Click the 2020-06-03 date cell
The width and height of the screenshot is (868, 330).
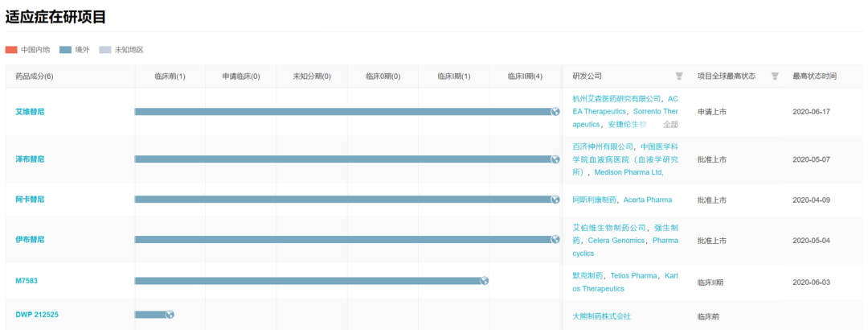(x=811, y=283)
